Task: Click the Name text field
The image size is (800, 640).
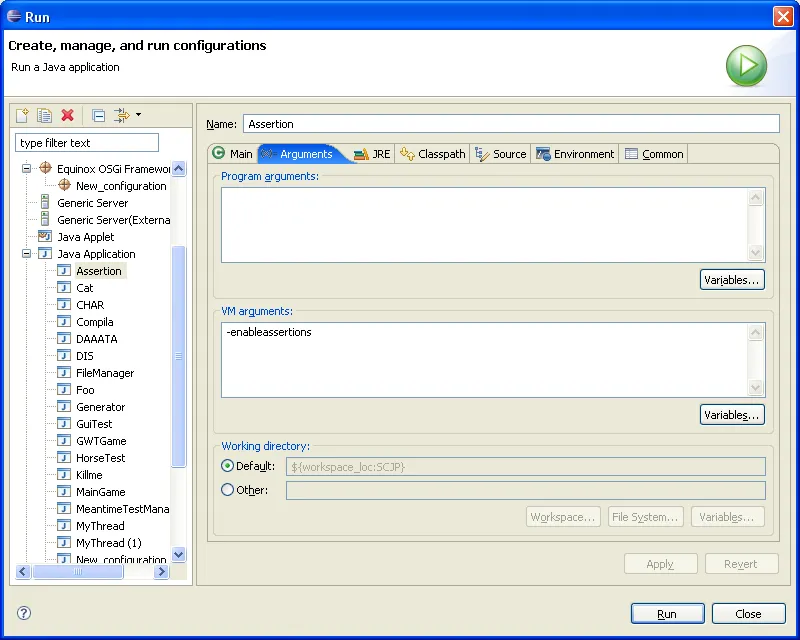Action: click(x=510, y=124)
